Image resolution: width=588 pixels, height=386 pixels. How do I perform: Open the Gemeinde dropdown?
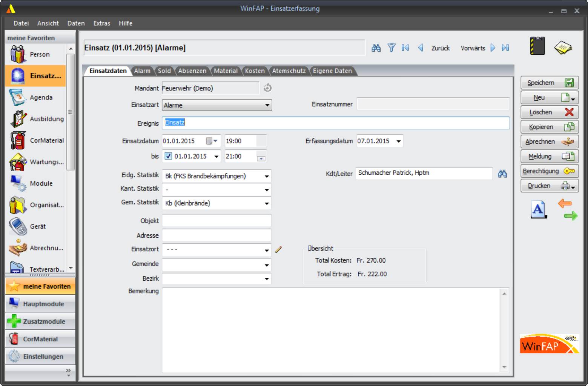pos(267,265)
